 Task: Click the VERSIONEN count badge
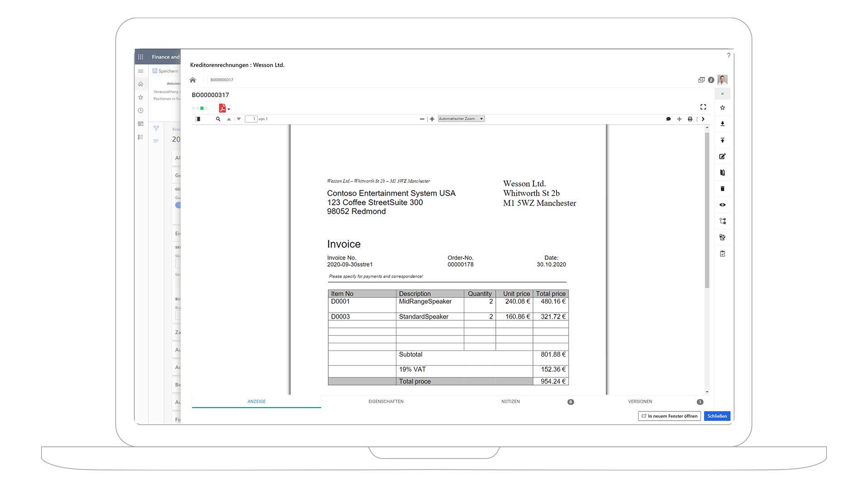point(700,402)
